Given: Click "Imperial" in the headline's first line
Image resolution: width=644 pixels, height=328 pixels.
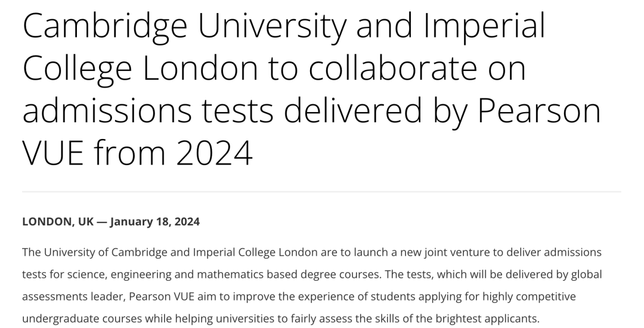Looking at the screenshot, I should [484, 27].
